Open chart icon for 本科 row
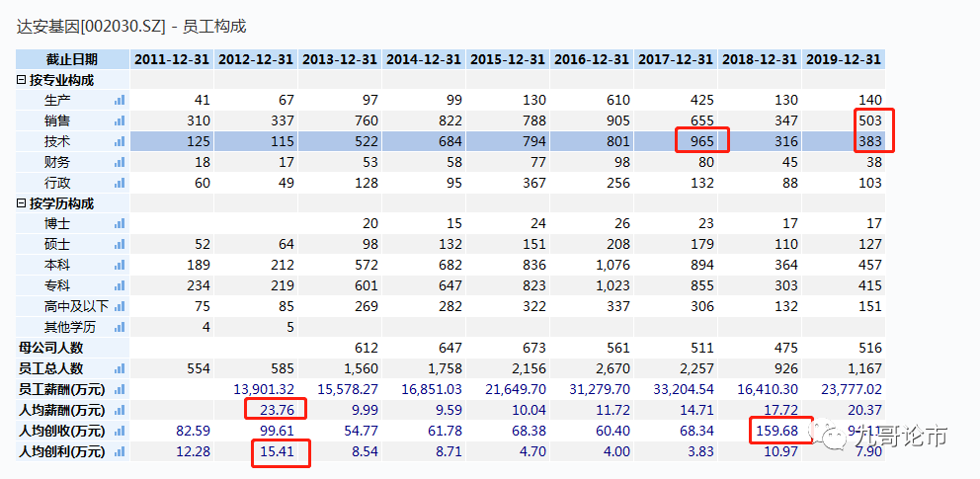The image size is (980, 479). click(x=120, y=265)
